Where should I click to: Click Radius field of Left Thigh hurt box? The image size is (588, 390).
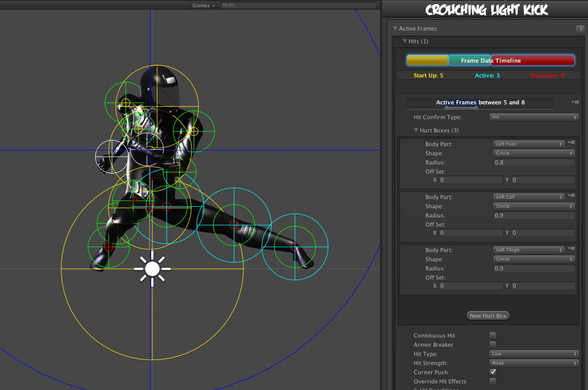click(x=534, y=268)
